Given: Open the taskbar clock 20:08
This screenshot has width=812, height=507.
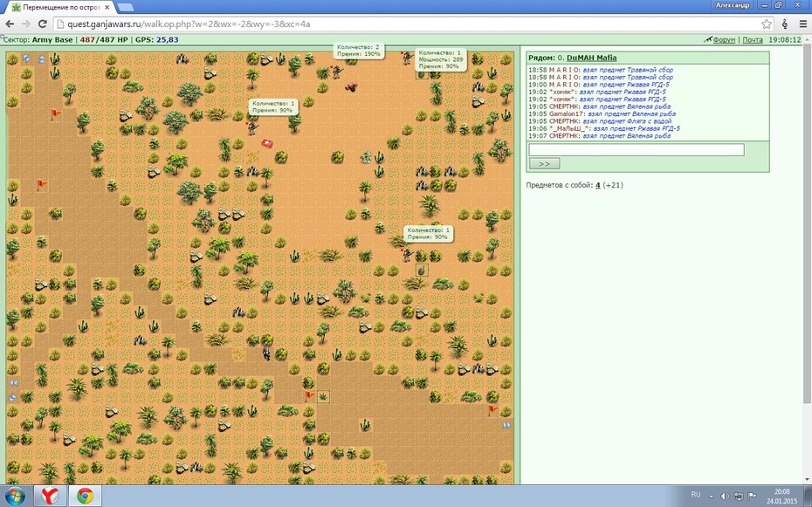Looking at the screenshot, I should point(782,497).
